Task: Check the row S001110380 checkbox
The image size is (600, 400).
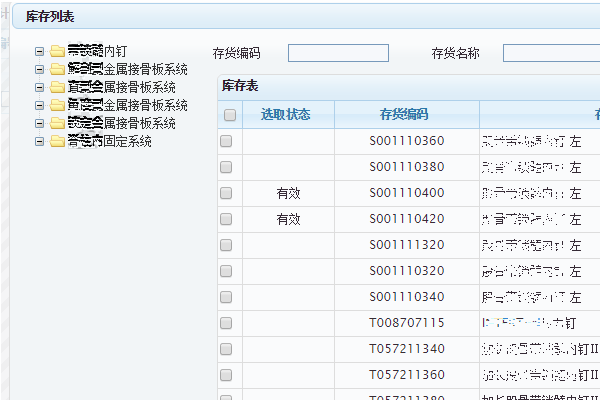Action: tap(226, 167)
